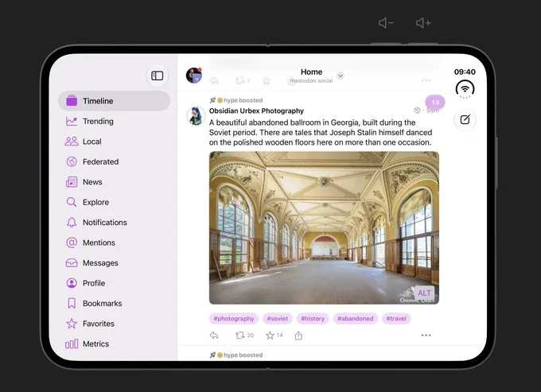Expand the Home timeline dropdown chevron
This screenshot has height=392, width=541.
341,76
